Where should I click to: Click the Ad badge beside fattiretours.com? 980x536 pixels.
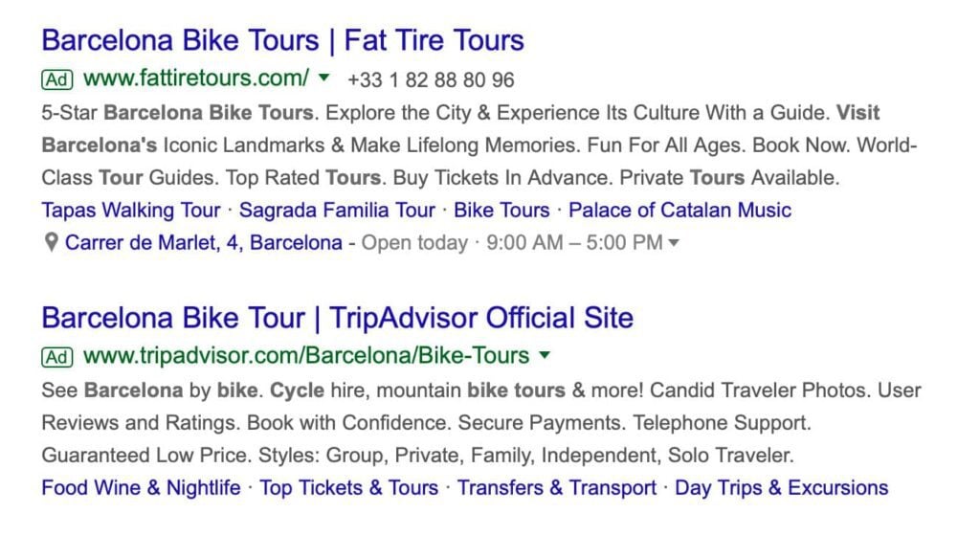tap(56, 80)
